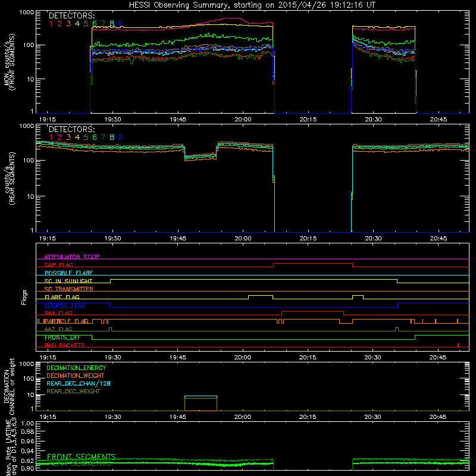Click the 20:00 tick label under front segments plot
Image resolution: width=476 pixels, height=476 pixels.
click(243, 120)
